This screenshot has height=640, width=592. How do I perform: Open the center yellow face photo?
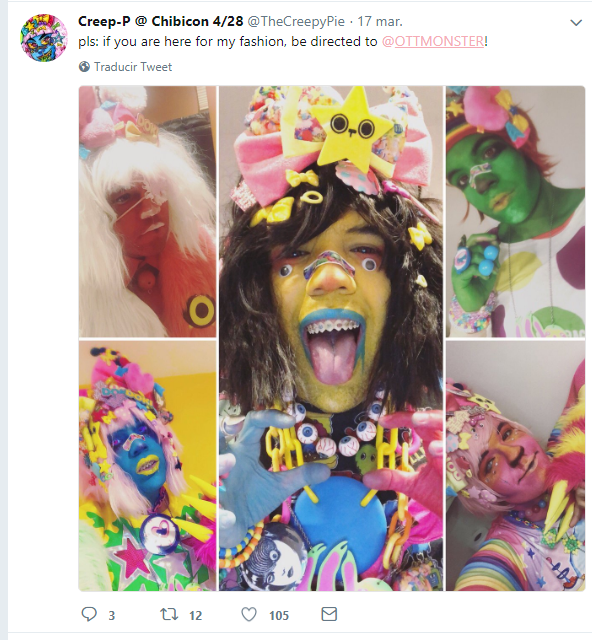click(x=331, y=338)
